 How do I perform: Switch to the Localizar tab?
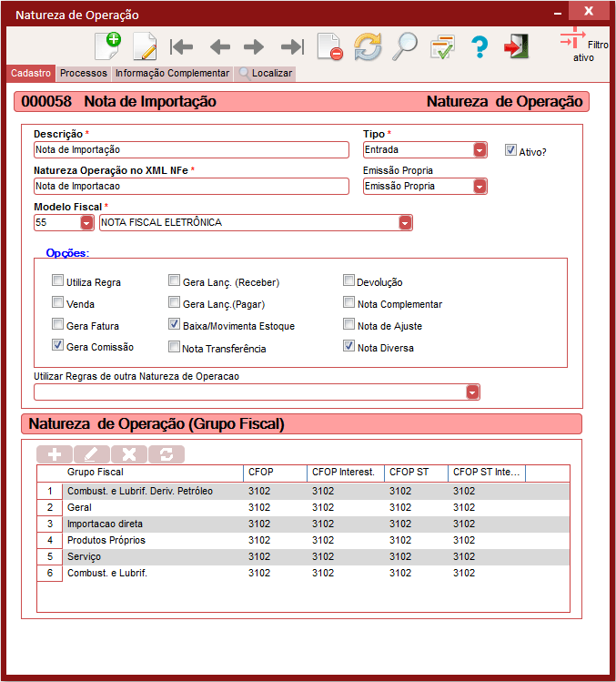(x=266, y=73)
